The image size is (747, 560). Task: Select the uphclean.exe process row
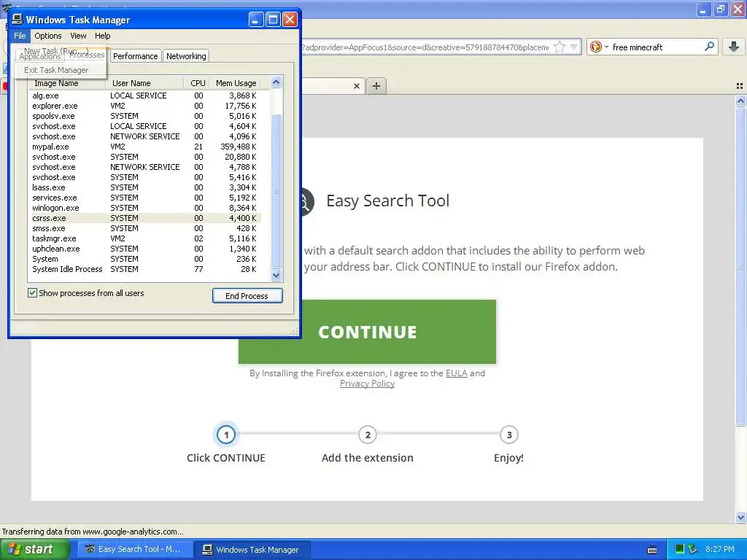coord(145,249)
